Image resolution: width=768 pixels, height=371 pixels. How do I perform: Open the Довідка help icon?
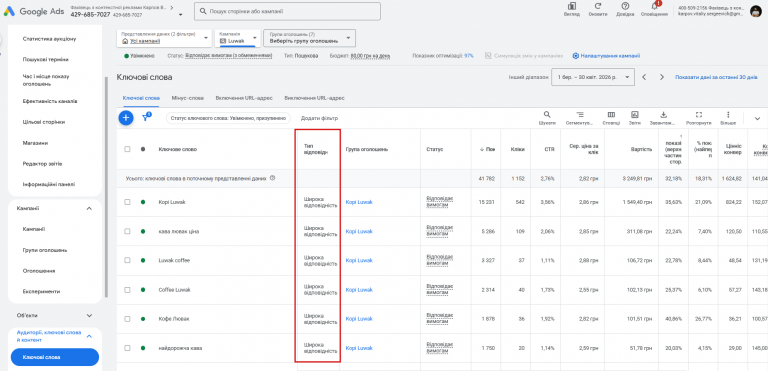point(624,6)
